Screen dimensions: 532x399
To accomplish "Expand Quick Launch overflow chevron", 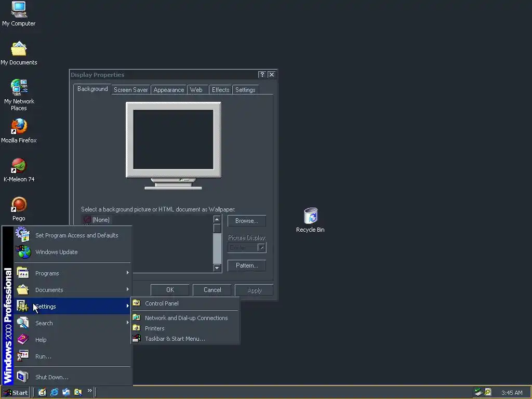I will [89, 391].
